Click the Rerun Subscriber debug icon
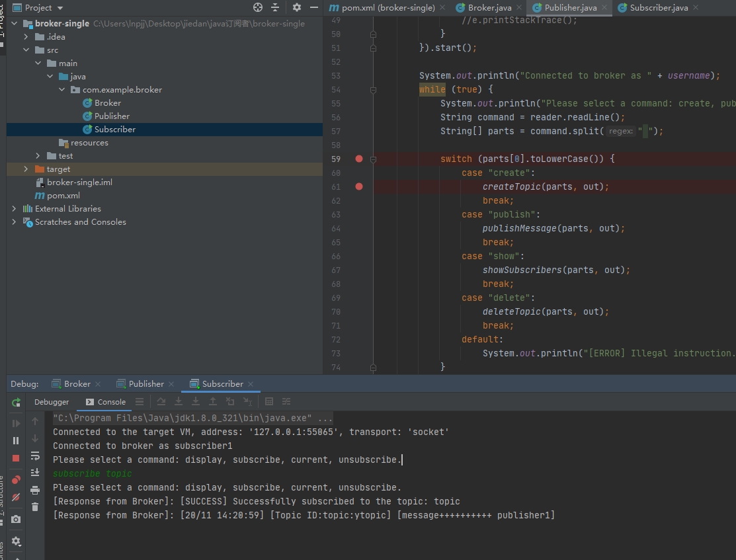The height and width of the screenshot is (560, 736). [17, 402]
